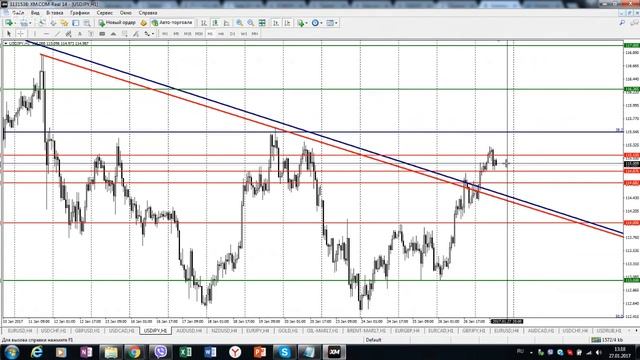Open the Indicators list icon
This screenshot has height=360, width=640.
pyautogui.click(x=301, y=23)
